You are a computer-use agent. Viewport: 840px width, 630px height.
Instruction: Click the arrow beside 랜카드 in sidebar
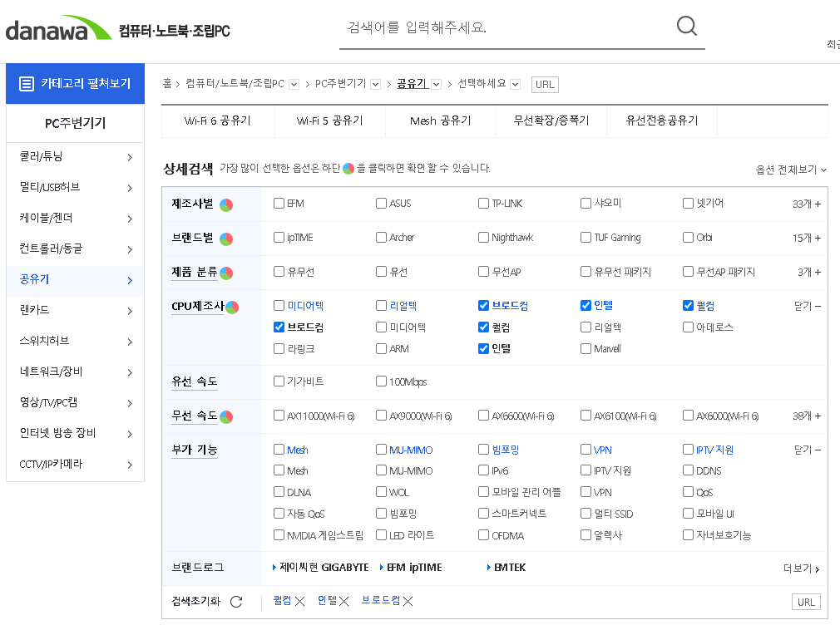coord(131,311)
